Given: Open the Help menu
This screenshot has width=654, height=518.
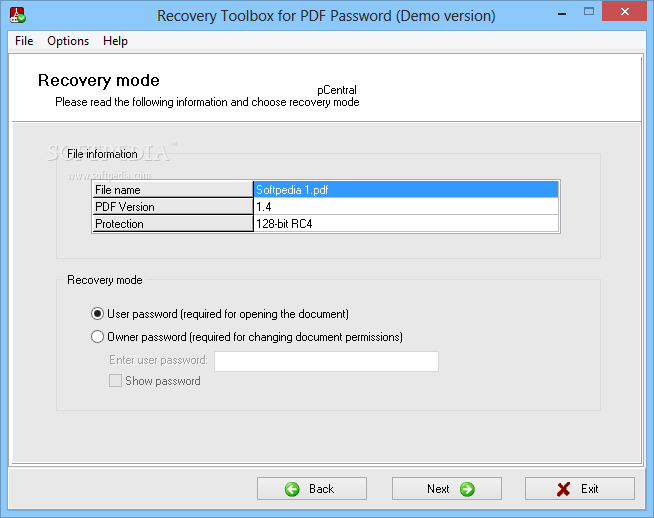Looking at the screenshot, I should click(x=115, y=41).
